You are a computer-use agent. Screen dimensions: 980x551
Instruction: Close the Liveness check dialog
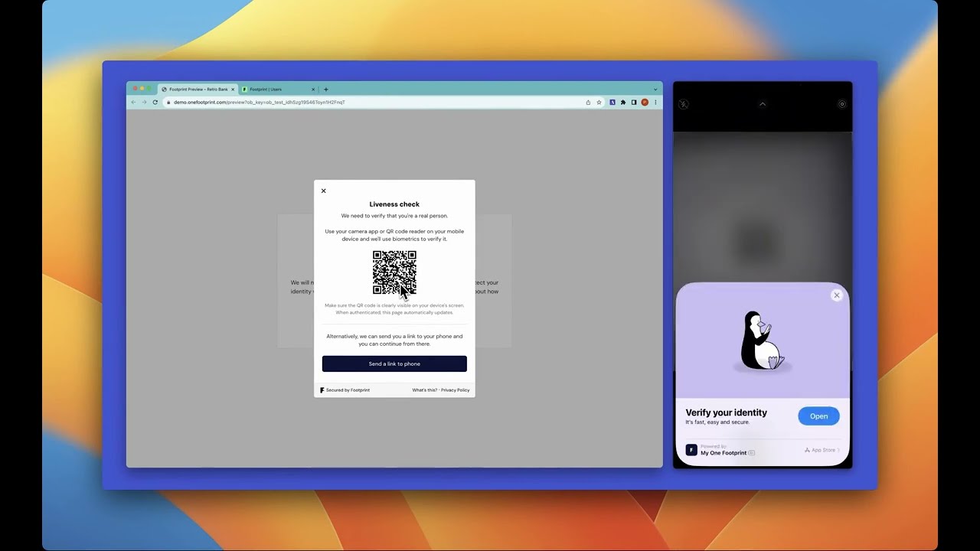pyautogui.click(x=323, y=191)
